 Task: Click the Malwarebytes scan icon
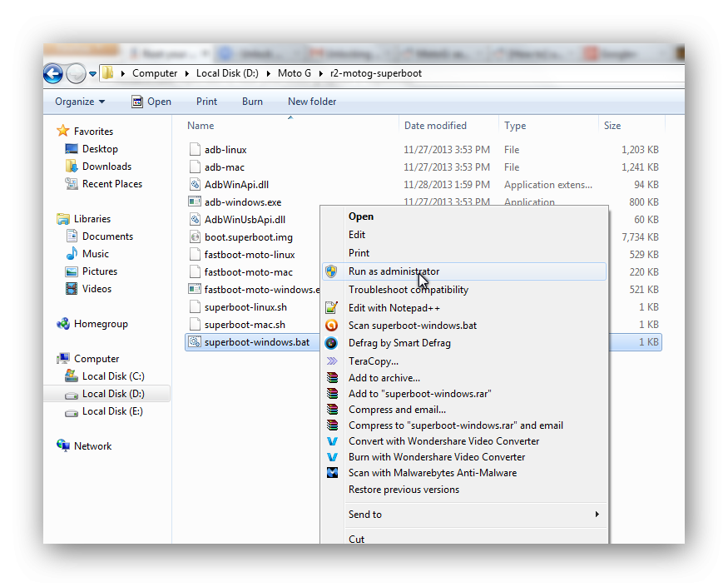point(332,473)
